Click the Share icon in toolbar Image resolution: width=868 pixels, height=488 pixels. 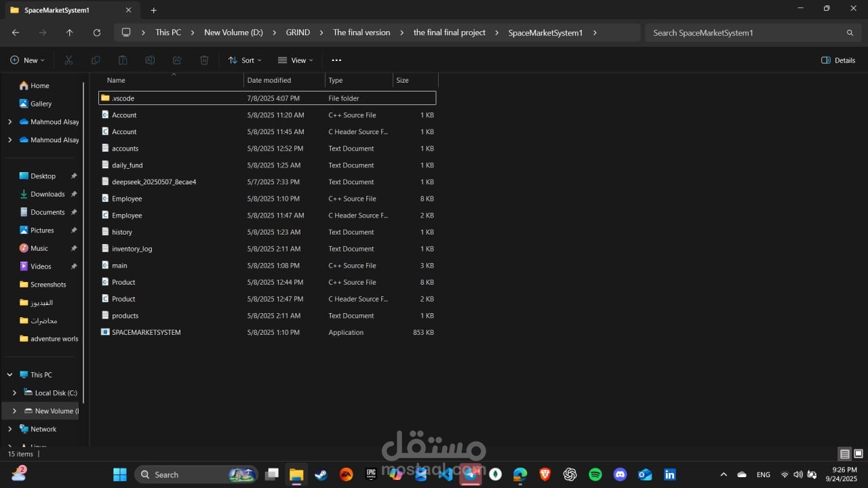click(x=177, y=60)
